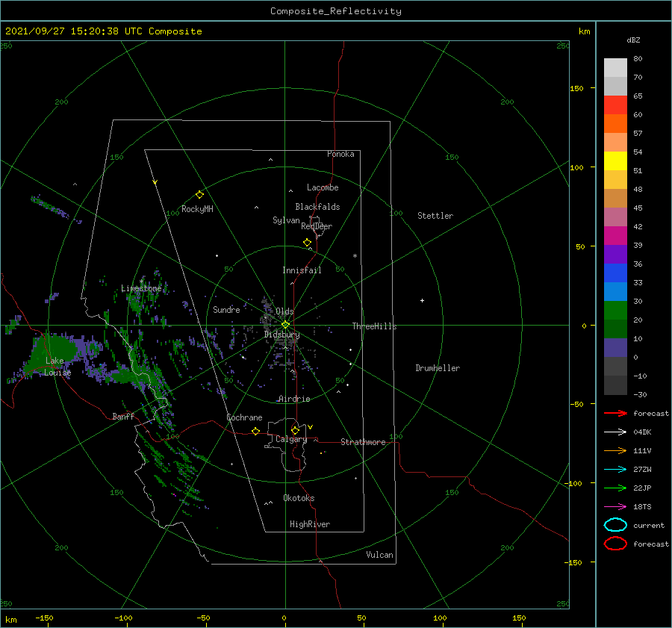Click yellow diamond marker inside Calgary
The height and width of the screenshot is (628, 672).
pos(295,430)
